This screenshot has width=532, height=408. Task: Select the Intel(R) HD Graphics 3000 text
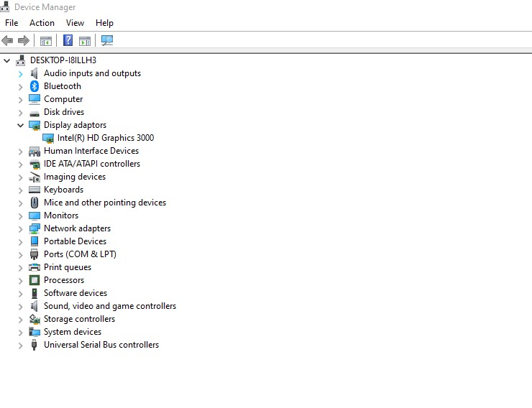click(106, 138)
